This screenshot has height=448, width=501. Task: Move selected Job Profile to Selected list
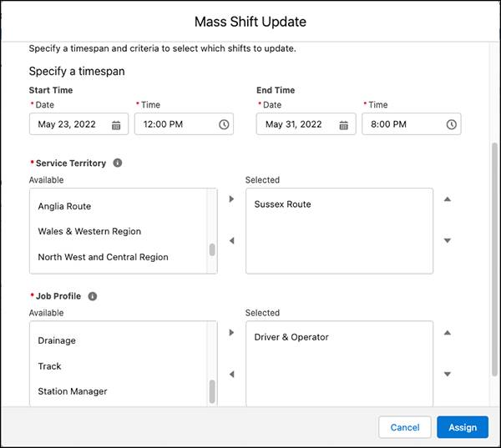[x=231, y=332]
